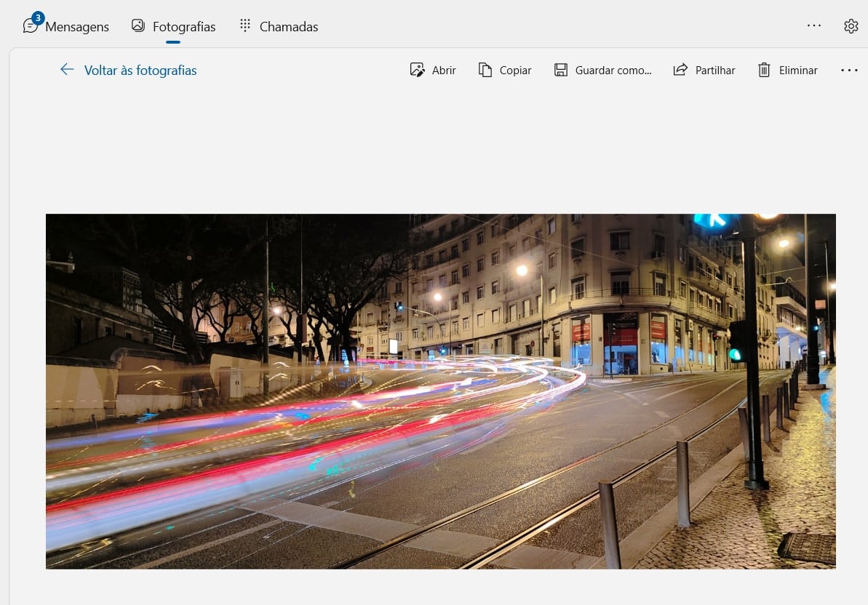Click the Partilhar share arrow icon

[x=680, y=70]
